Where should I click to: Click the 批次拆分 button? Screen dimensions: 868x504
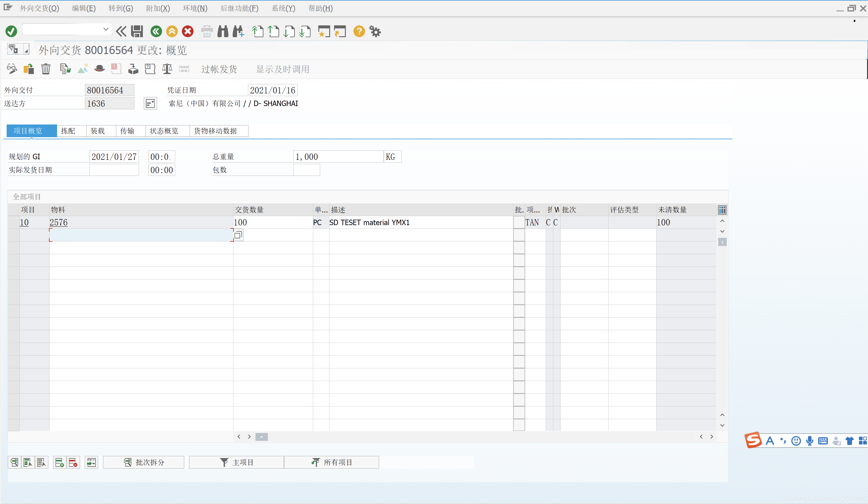144,462
